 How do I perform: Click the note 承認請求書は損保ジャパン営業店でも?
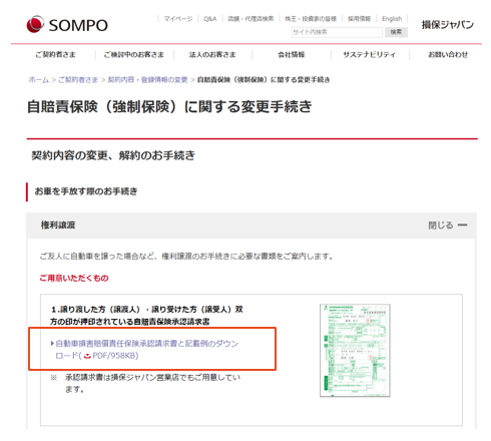(x=153, y=383)
